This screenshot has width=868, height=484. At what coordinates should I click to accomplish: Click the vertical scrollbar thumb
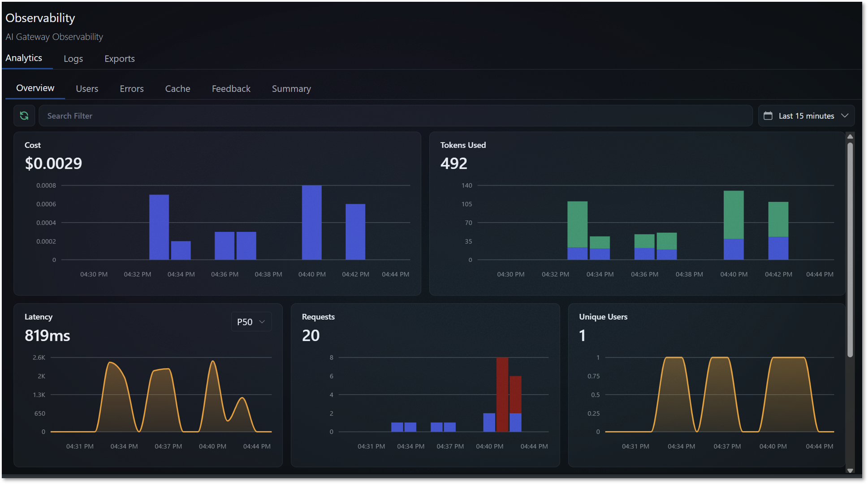coord(850,249)
